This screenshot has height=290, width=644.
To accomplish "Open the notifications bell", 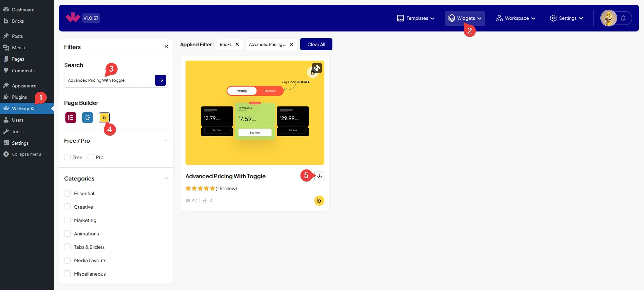I will [623, 18].
